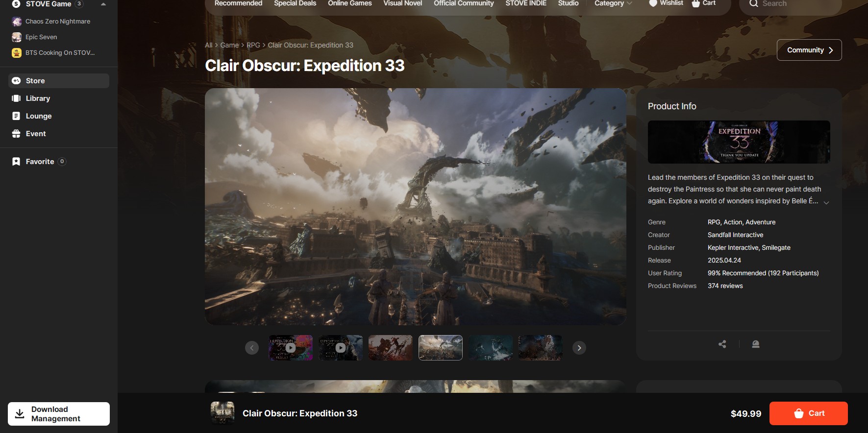Click the '374 reviews' text
This screenshot has width=868, height=433.
[725, 286]
